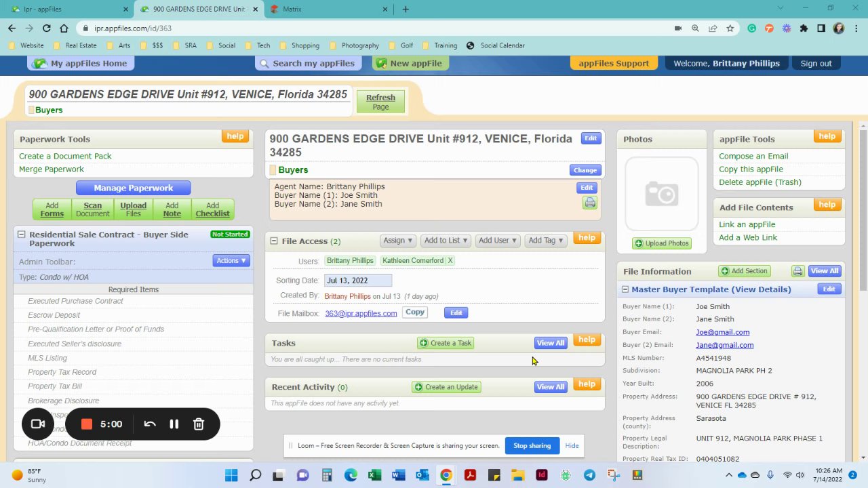Open the Add Tag dropdown

pos(547,240)
